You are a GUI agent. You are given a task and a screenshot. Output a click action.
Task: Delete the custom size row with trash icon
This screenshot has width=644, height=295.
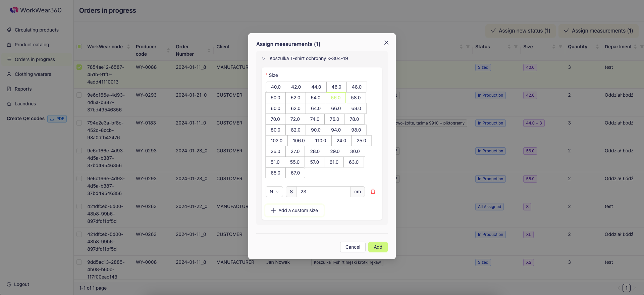point(373,191)
